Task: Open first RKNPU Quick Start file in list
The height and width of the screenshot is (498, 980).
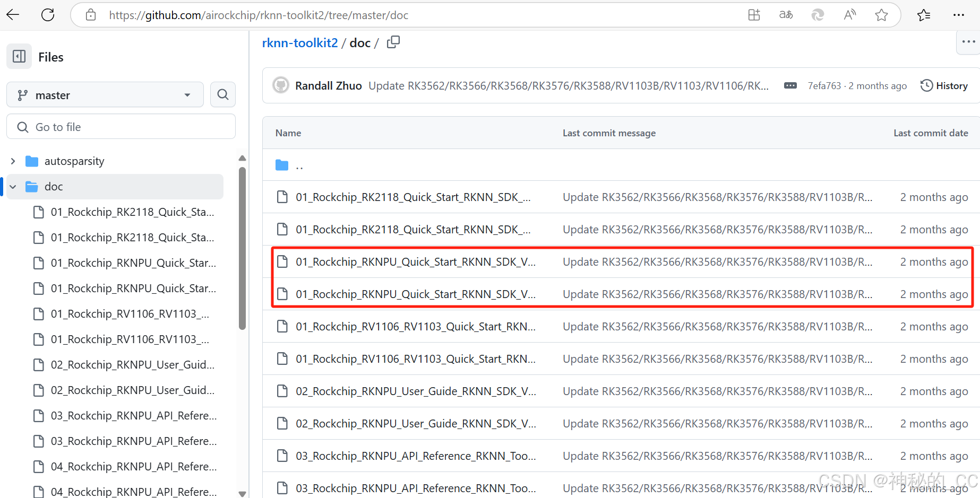Action: click(416, 262)
